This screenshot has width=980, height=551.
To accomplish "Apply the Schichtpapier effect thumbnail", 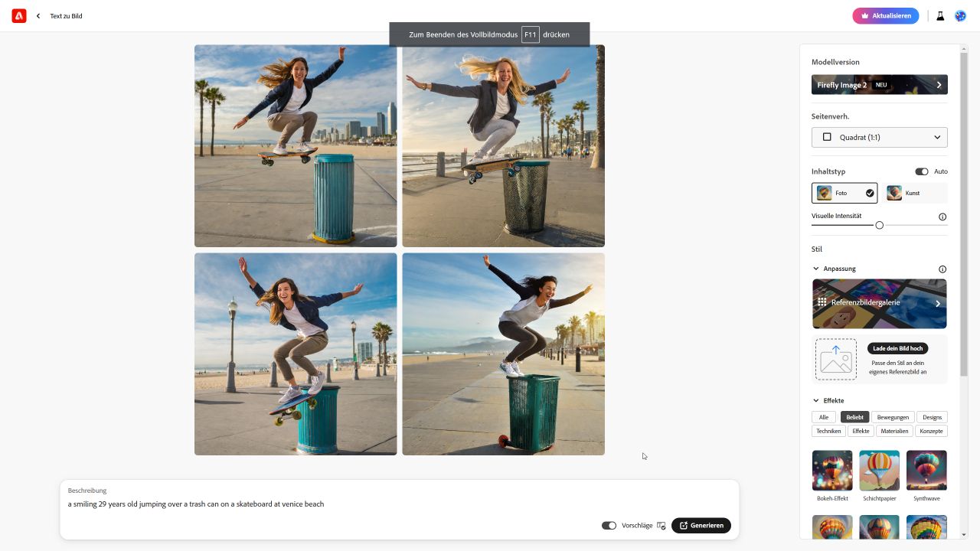I will point(879,470).
